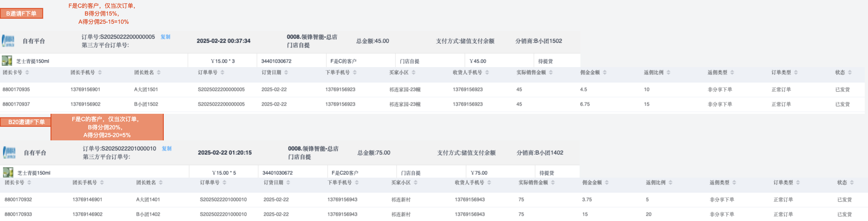
Task: Select leader name A大团1501
Action: [x=146, y=90]
